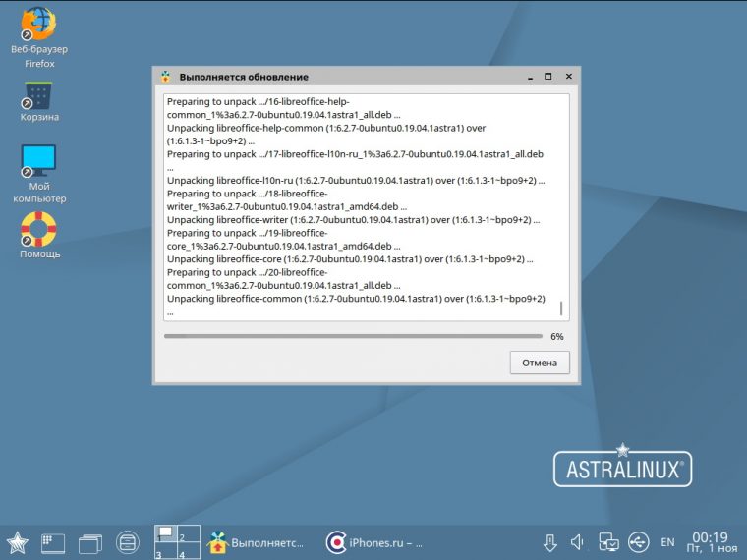The width and height of the screenshot is (747, 560).
Task: Open the network connection tray icon
Action: pos(608,542)
